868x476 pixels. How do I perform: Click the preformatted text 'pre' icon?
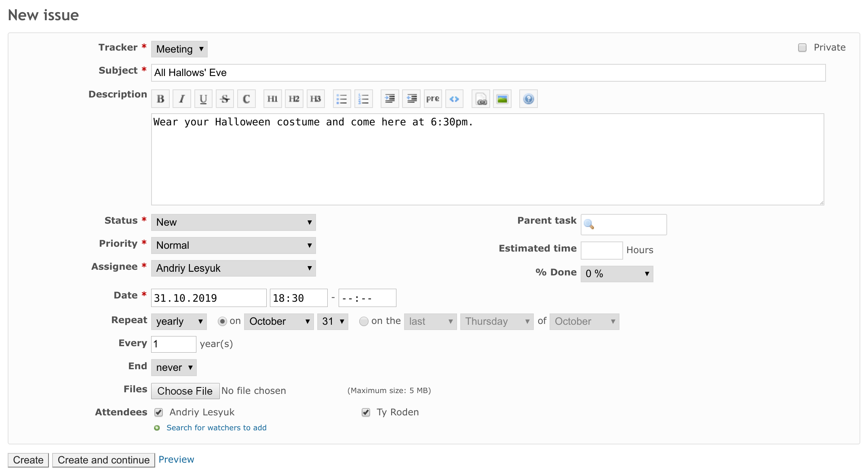(432, 99)
